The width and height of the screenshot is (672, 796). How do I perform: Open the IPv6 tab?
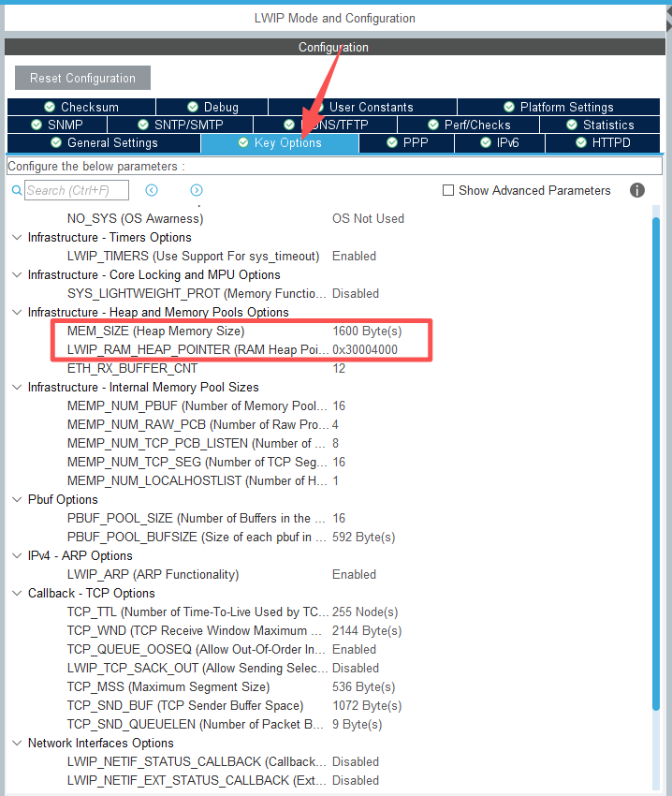(x=500, y=142)
